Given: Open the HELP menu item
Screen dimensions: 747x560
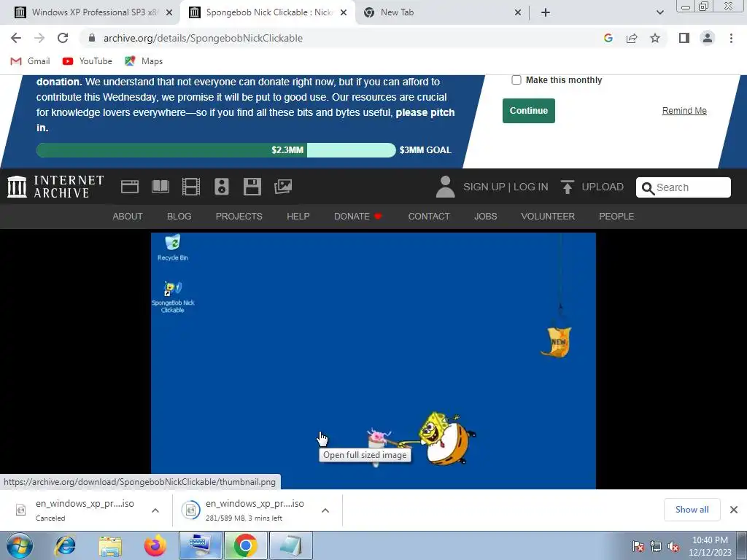Looking at the screenshot, I should [x=298, y=216].
